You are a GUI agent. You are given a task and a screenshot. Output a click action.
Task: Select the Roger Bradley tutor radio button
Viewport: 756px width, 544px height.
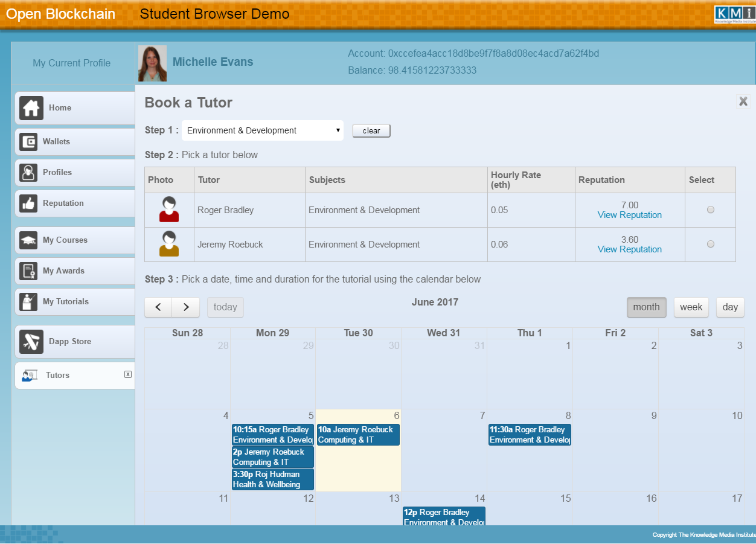[x=710, y=210]
